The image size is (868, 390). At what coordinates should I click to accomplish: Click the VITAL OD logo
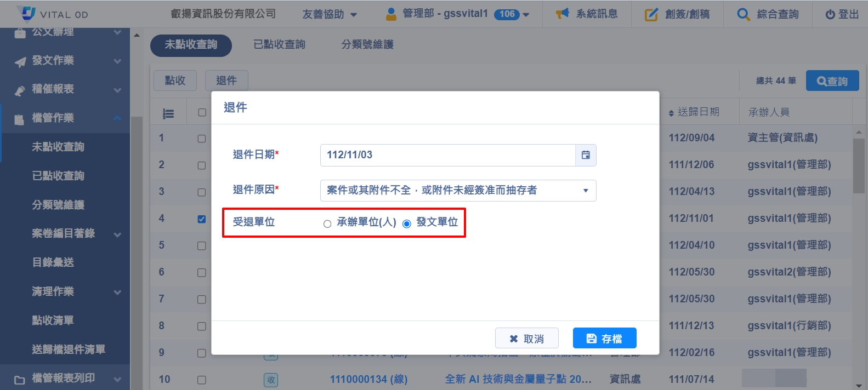[x=52, y=14]
